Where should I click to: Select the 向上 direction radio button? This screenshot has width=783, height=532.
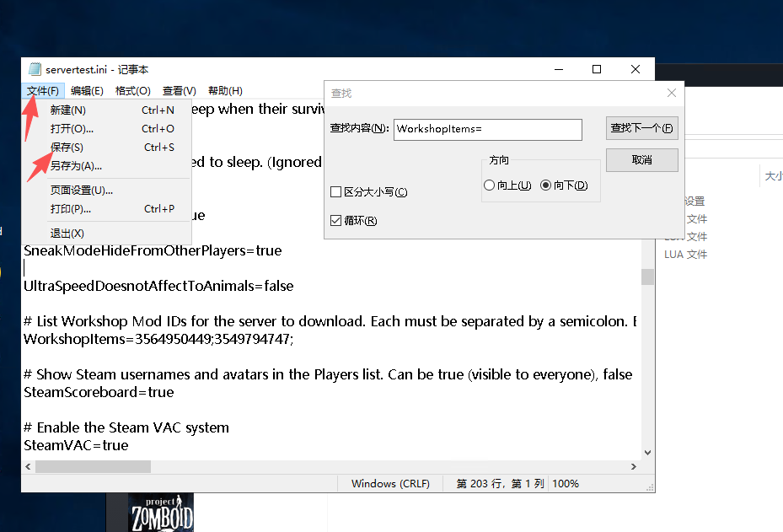click(490, 185)
